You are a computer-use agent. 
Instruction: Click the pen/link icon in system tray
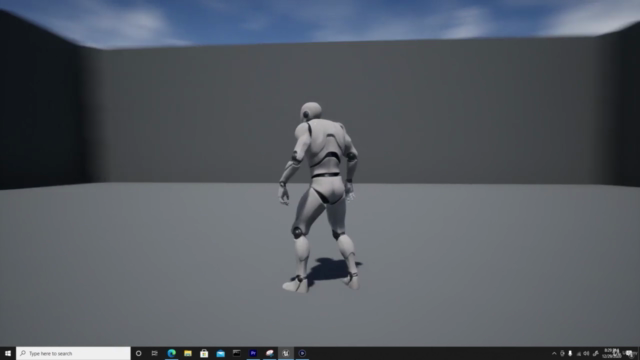(596, 353)
